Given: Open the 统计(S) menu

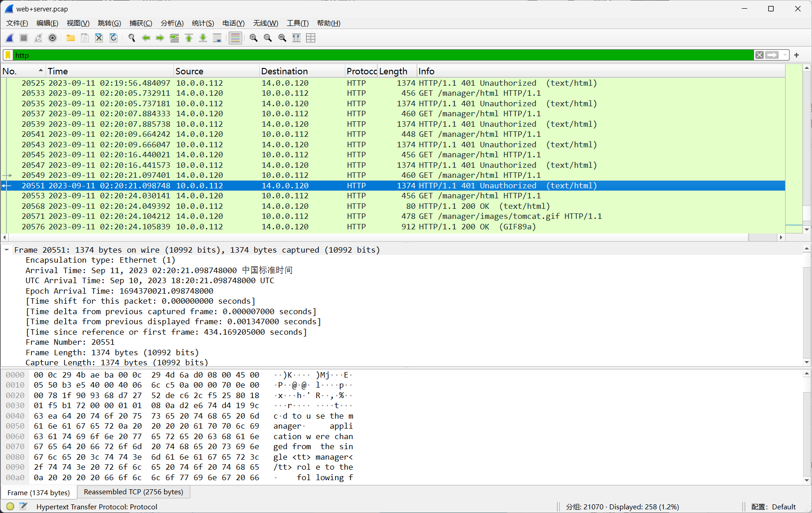Looking at the screenshot, I should pos(203,23).
